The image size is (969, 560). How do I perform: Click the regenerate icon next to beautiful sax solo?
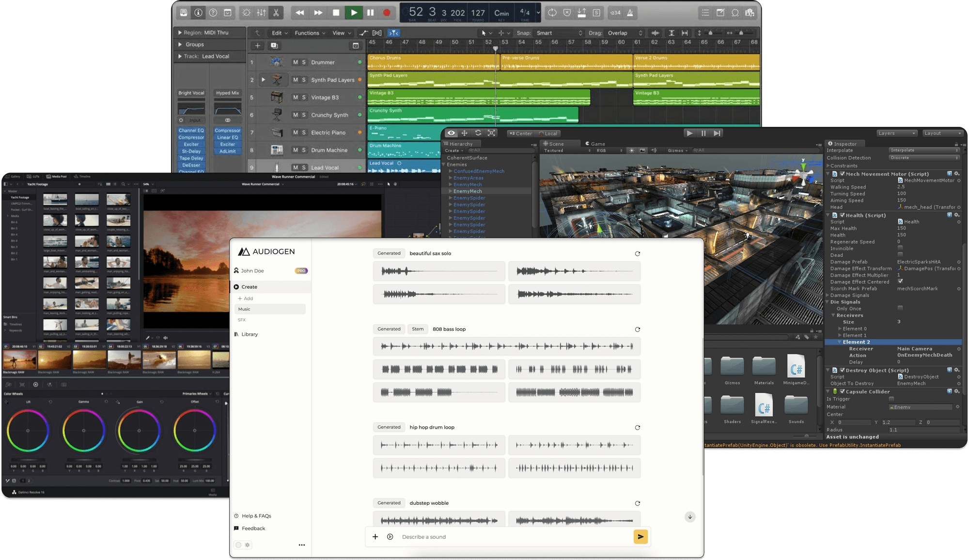[x=638, y=253]
